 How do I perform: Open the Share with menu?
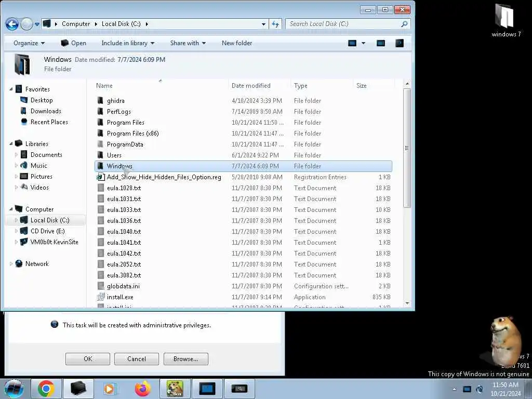[x=188, y=43]
